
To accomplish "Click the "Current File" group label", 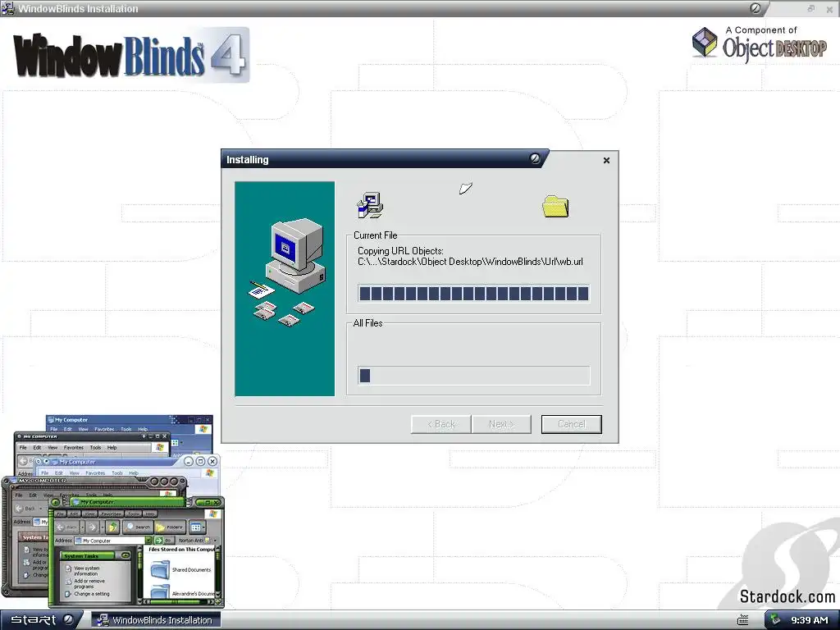I will (375, 235).
